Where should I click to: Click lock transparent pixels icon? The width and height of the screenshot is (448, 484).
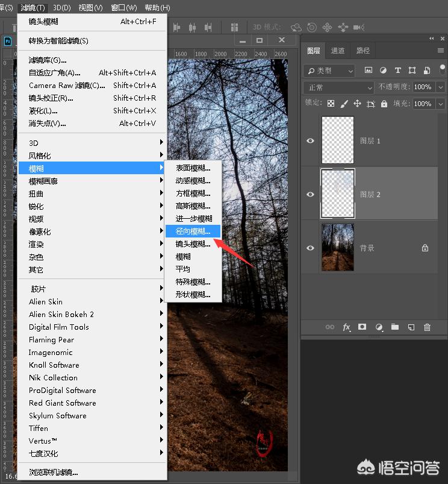click(331, 104)
